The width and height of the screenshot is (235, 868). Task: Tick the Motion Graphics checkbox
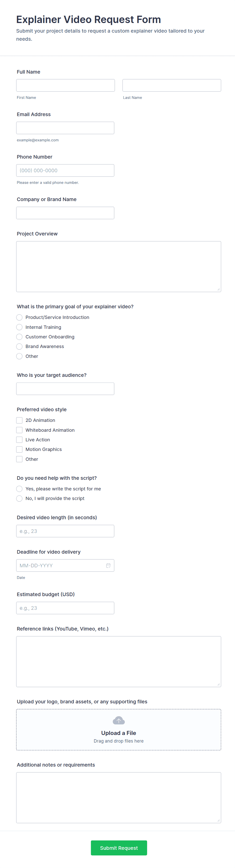click(19, 449)
